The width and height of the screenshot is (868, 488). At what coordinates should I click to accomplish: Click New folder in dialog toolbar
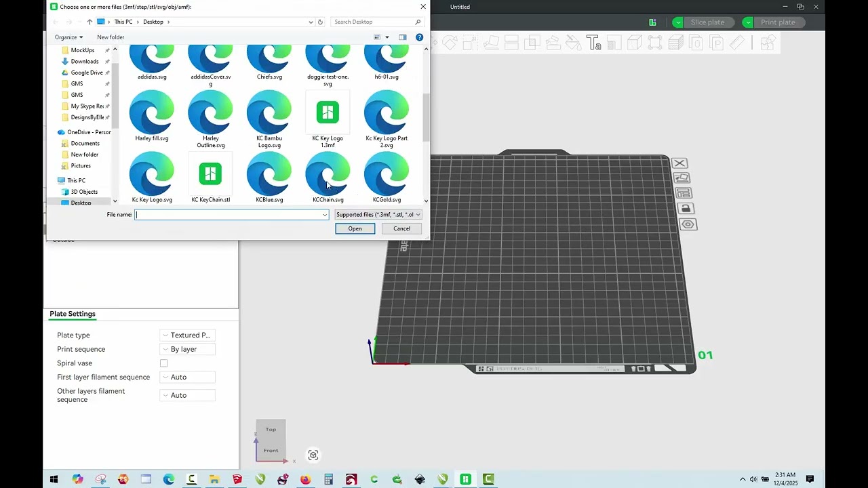pos(111,37)
